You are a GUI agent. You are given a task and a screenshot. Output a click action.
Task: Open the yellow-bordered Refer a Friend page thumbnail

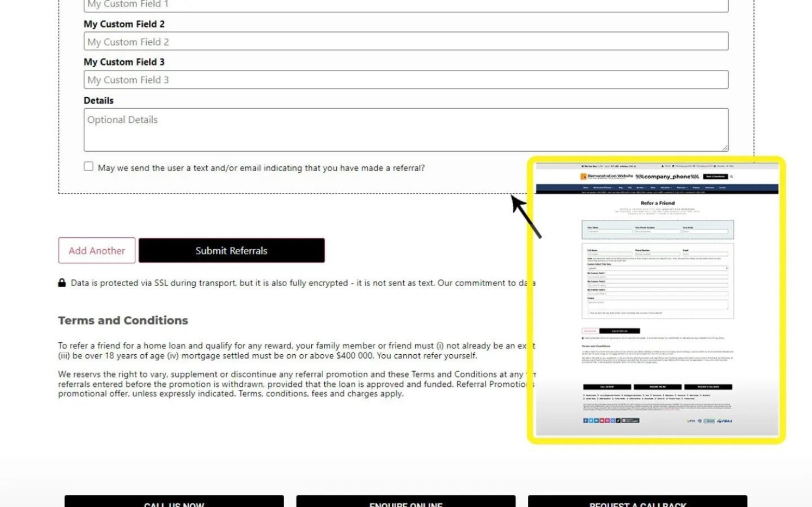tap(657, 300)
